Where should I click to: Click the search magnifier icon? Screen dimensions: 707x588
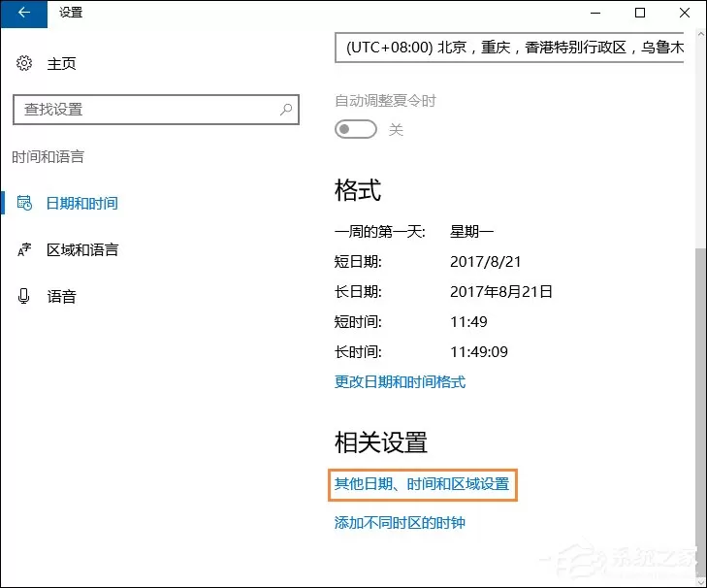click(x=286, y=110)
